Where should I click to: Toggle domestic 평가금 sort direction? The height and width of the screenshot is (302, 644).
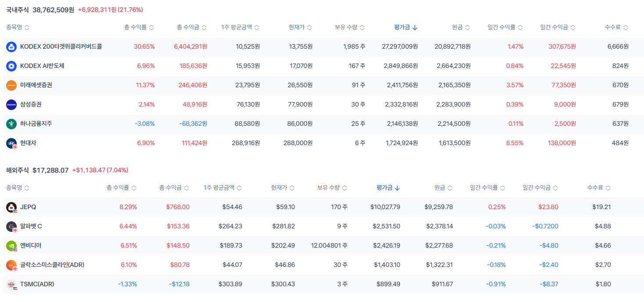[x=406, y=27]
